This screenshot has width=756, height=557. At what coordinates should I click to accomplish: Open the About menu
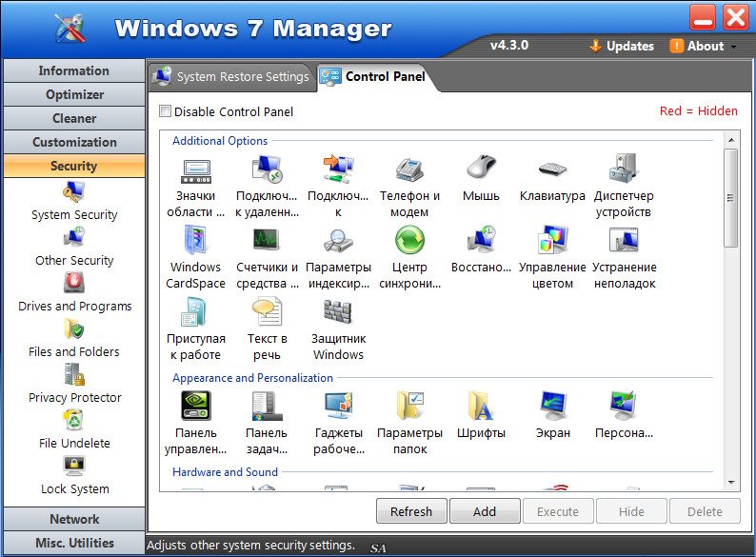point(697,46)
